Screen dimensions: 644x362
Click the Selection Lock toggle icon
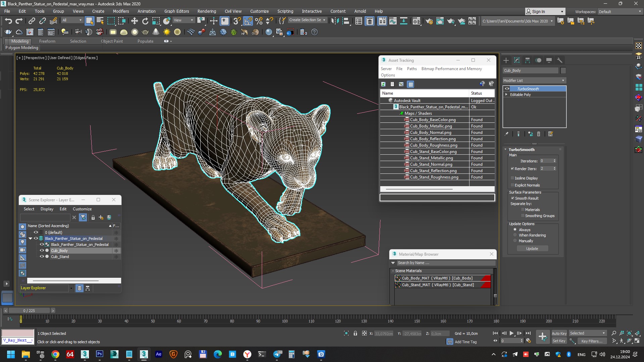pos(355,333)
